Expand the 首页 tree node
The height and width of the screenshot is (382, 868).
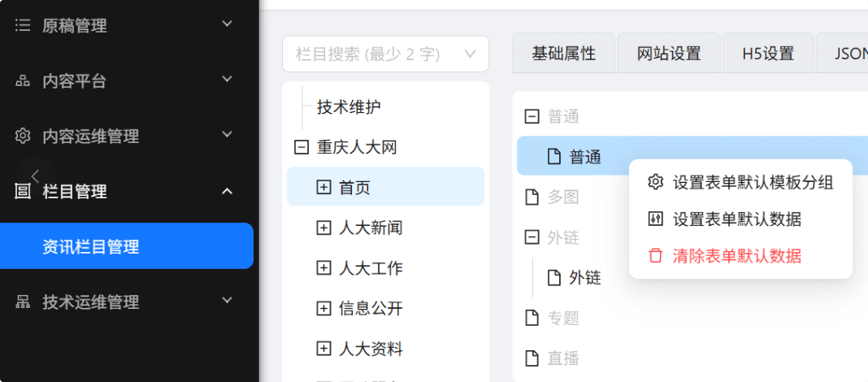[x=323, y=188]
